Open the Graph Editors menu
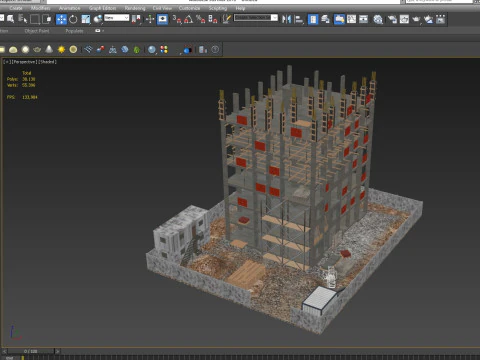 pos(102,8)
